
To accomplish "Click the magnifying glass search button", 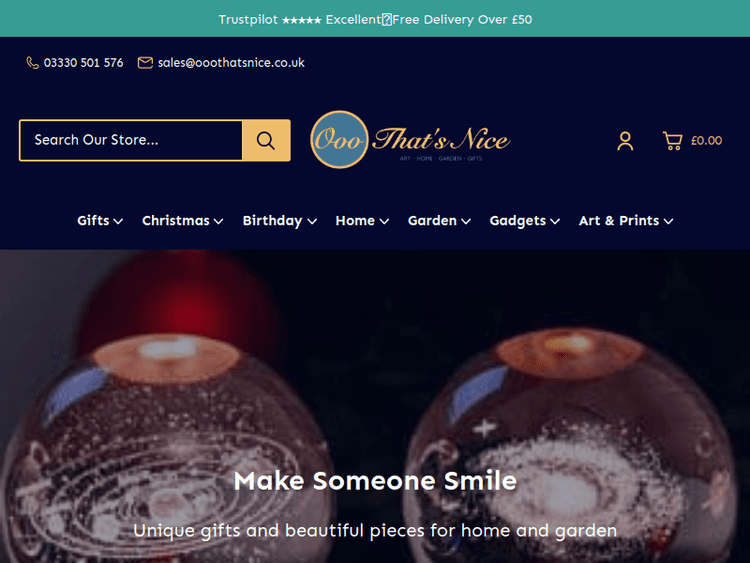I will coord(266,140).
